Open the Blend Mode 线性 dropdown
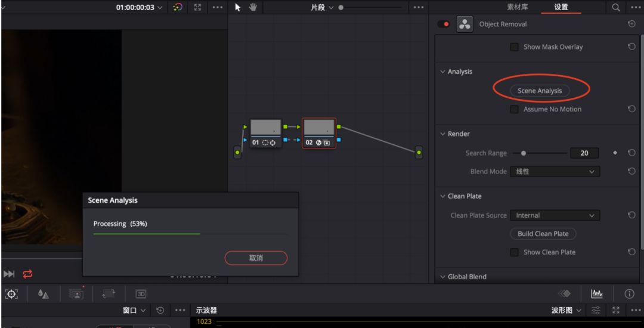 click(555, 172)
